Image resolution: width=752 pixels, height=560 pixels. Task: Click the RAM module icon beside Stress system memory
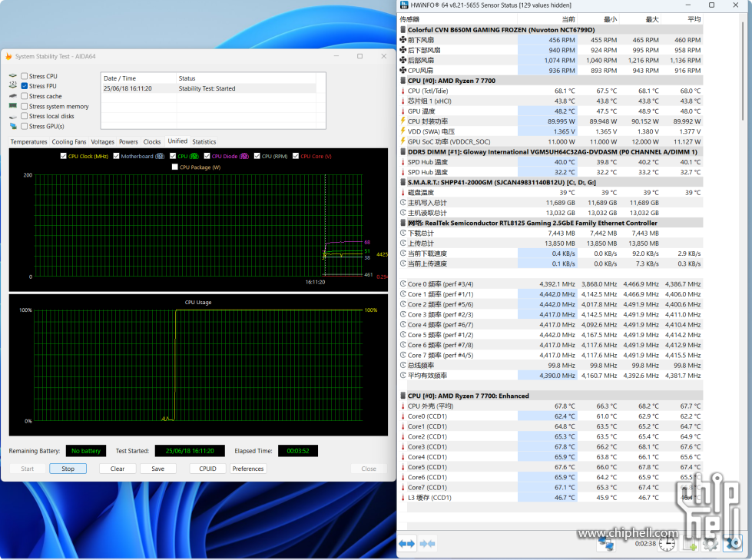(13, 106)
